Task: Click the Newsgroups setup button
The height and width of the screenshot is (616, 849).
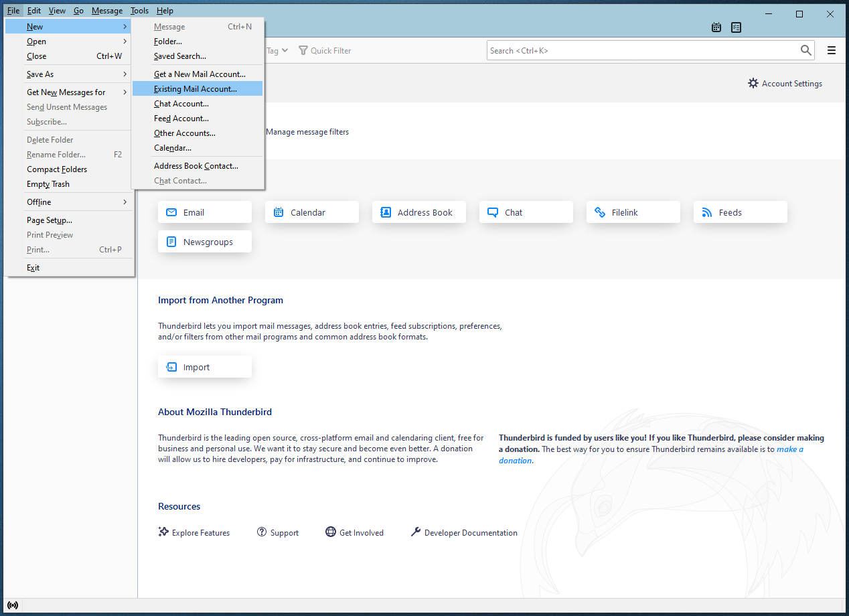Action: pos(204,242)
